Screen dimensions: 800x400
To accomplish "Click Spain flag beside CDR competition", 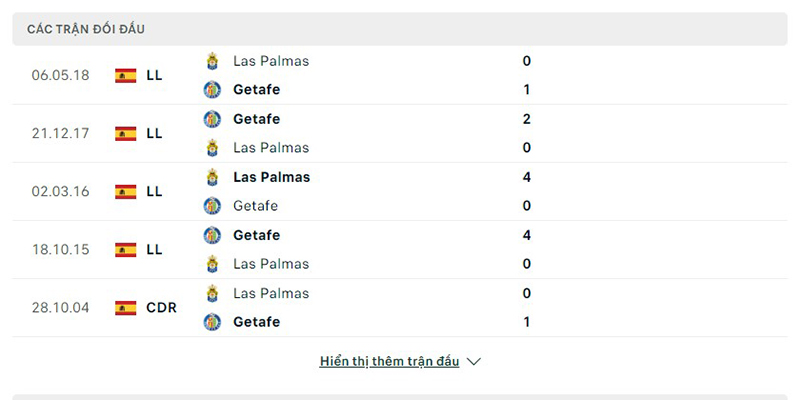I will click(x=126, y=308).
